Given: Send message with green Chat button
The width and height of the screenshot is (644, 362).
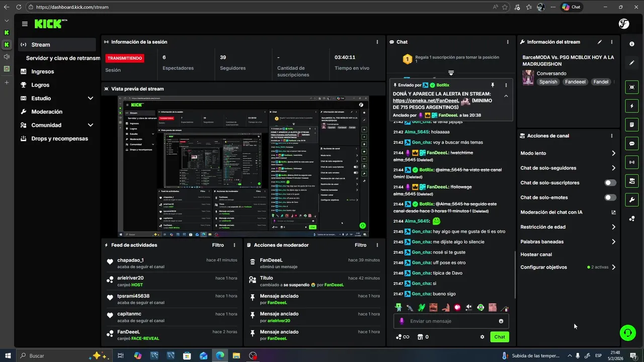Looking at the screenshot, I should pos(500,337).
